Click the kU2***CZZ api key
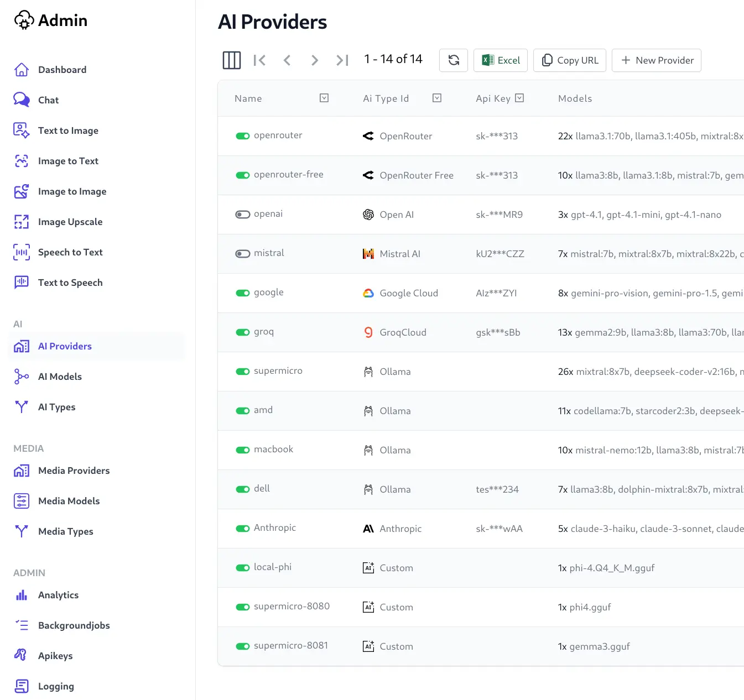 500,254
